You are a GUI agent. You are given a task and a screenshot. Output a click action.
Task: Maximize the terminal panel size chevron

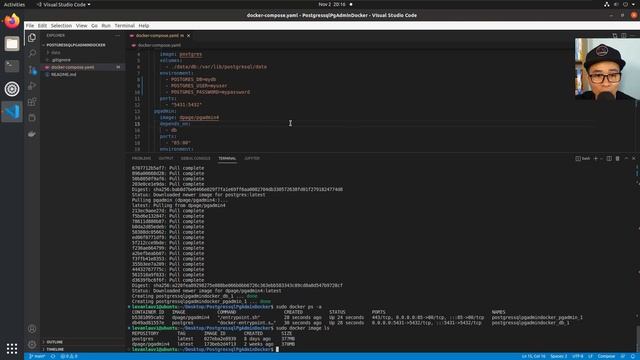(627, 158)
